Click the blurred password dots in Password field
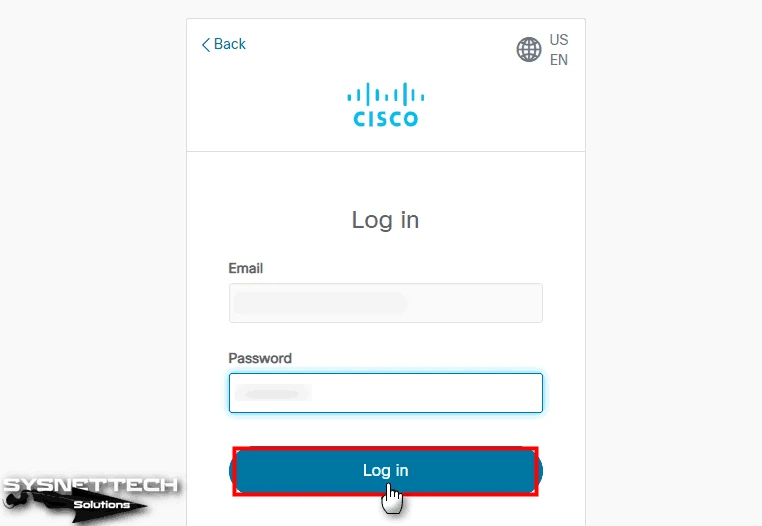 (x=273, y=393)
